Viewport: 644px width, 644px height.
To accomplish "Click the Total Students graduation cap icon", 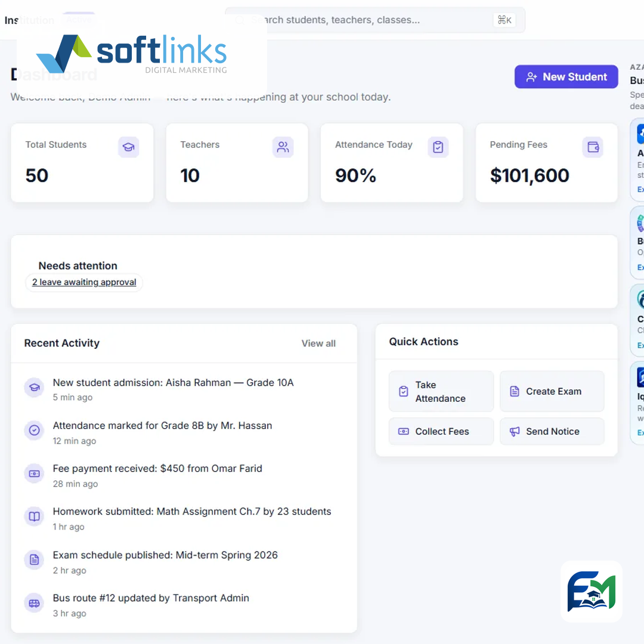I will tap(129, 147).
